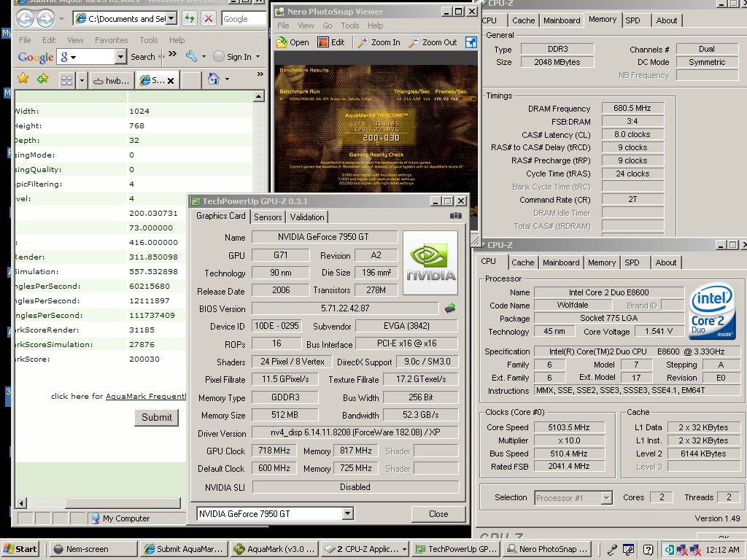Viewport: 747px width, 560px height.
Task: Open Nem-screen from the taskbar
Action: pyautogui.click(x=93, y=549)
